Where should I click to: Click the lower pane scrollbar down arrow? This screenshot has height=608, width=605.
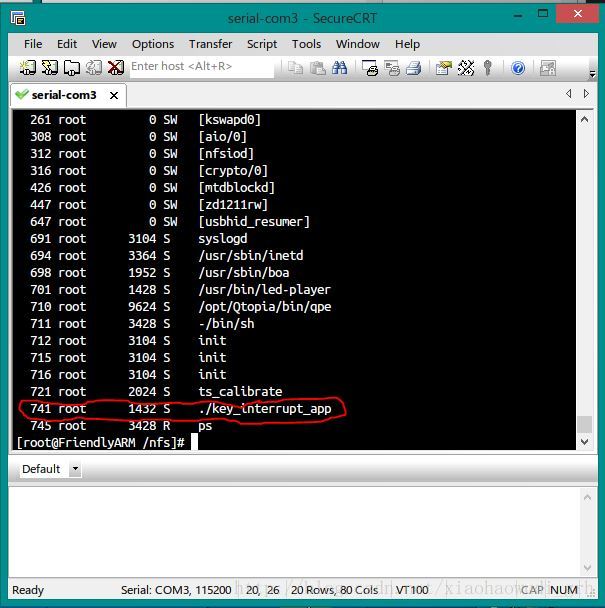[x=587, y=567]
